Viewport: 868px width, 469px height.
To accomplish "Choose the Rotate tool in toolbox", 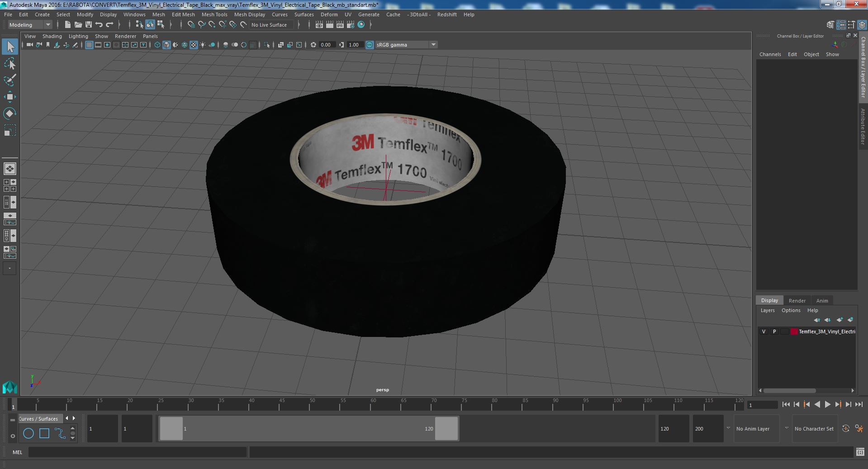I will [x=10, y=114].
